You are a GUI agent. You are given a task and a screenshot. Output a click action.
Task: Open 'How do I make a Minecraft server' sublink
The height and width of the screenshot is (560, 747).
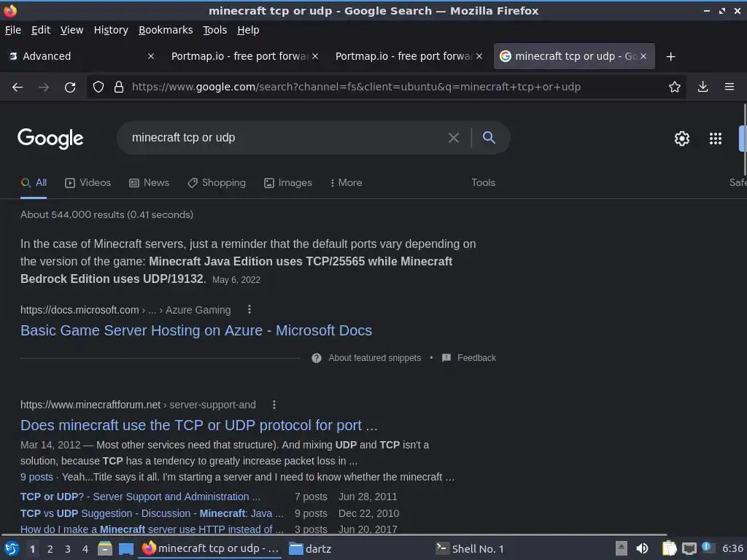point(152,529)
